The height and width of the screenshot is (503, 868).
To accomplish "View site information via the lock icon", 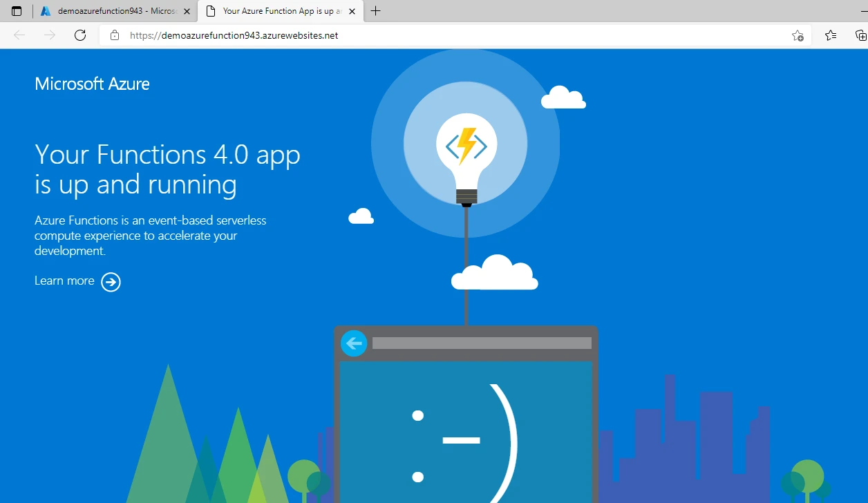I will pyautogui.click(x=114, y=35).
